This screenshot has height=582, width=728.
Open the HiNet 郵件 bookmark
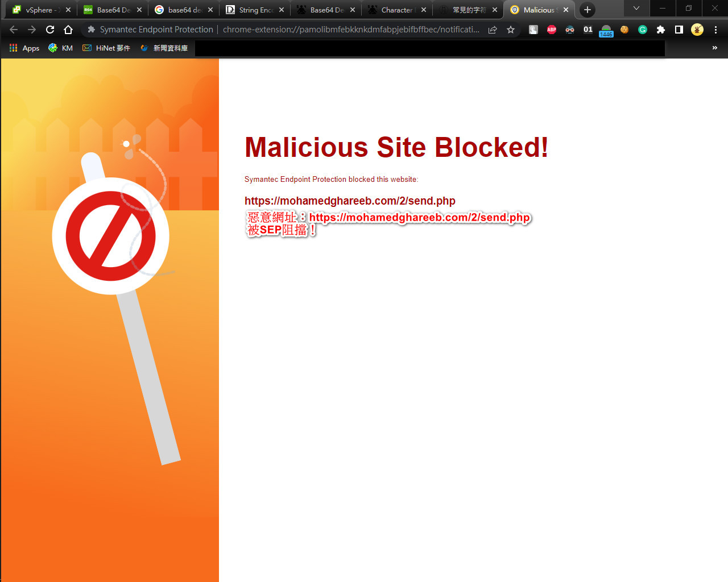tap(106, 48)
